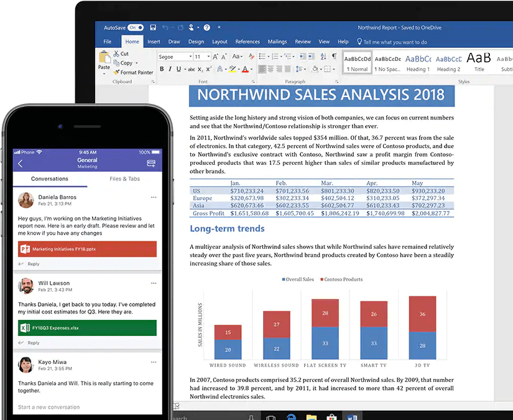Sort text with the A-Z icon
The image size is (513, 420).
(x=323, y=57)
